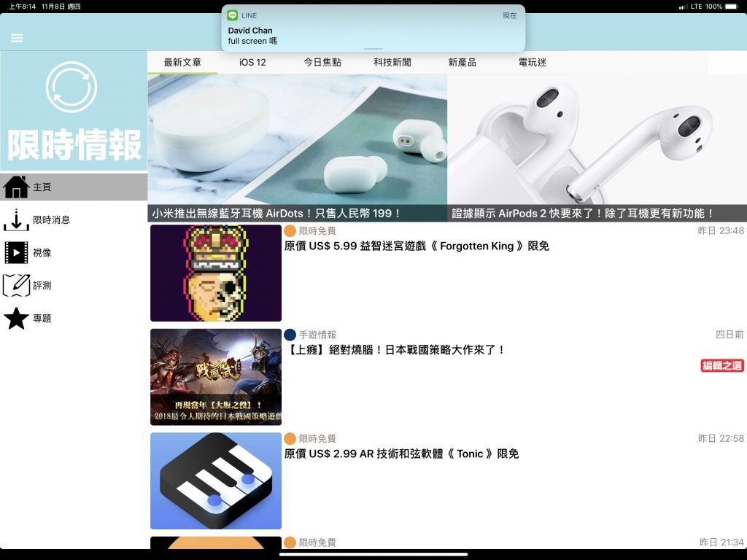Open 專題 sidebar entry
Viewport: 747px width, 560px height.
click(x=74, y=318)
